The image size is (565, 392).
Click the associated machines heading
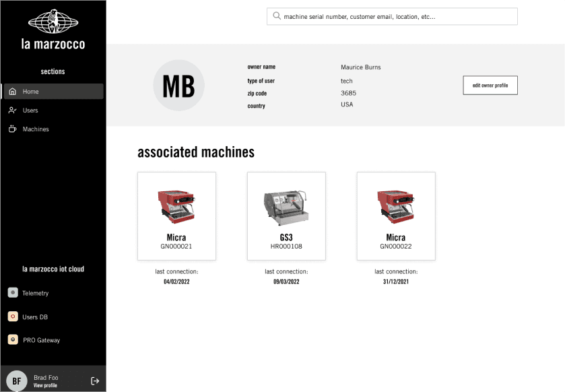tap(196, 152)
